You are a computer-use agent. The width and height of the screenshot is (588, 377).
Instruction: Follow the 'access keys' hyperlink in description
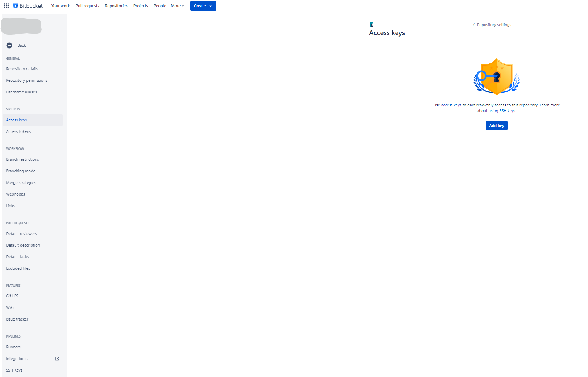451,105
